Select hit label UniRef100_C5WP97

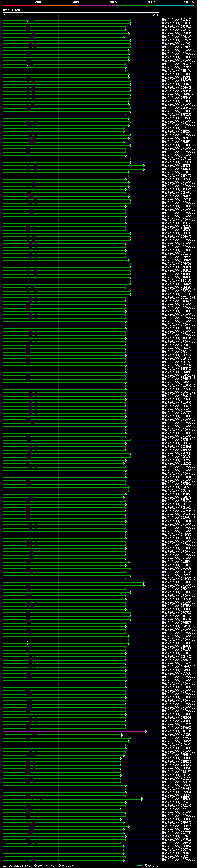[x=177, y=768]
